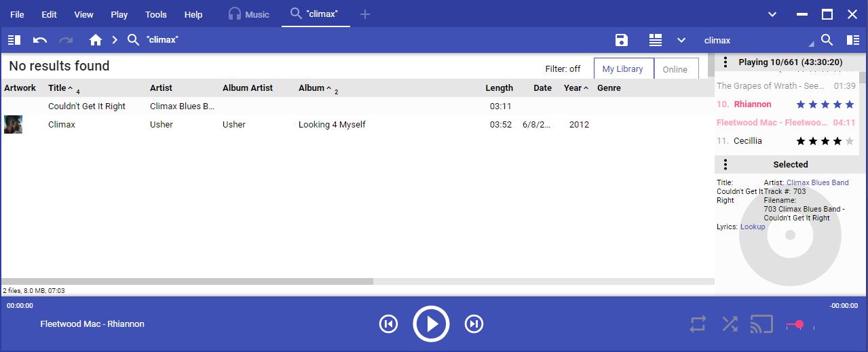
Task: Click the save floppy disk icon
Action: coord(621,40)
